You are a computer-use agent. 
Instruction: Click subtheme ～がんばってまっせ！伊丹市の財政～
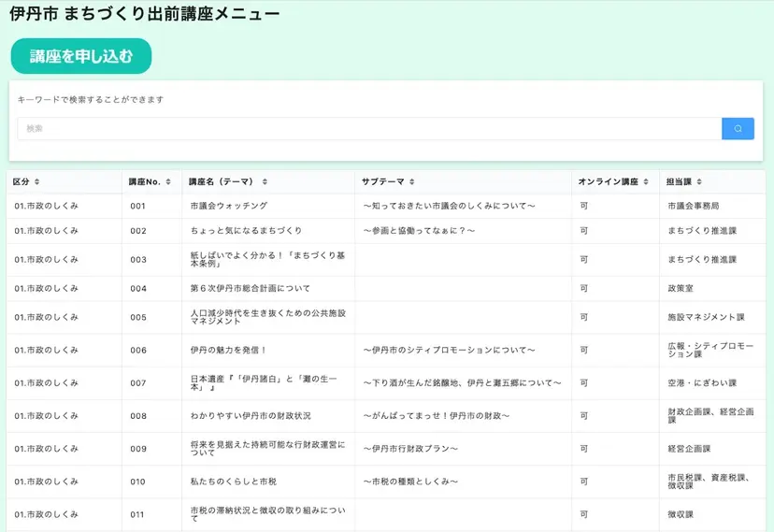pos(437,416)
